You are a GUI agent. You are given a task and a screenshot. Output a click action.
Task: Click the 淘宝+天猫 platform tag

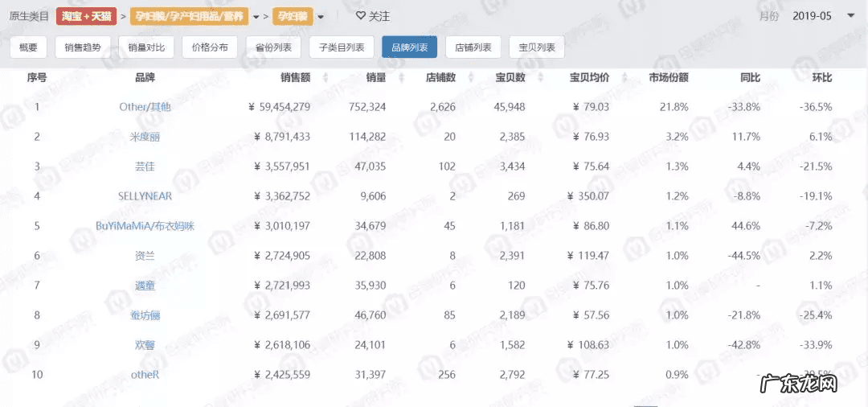click(x=86, y=16)
